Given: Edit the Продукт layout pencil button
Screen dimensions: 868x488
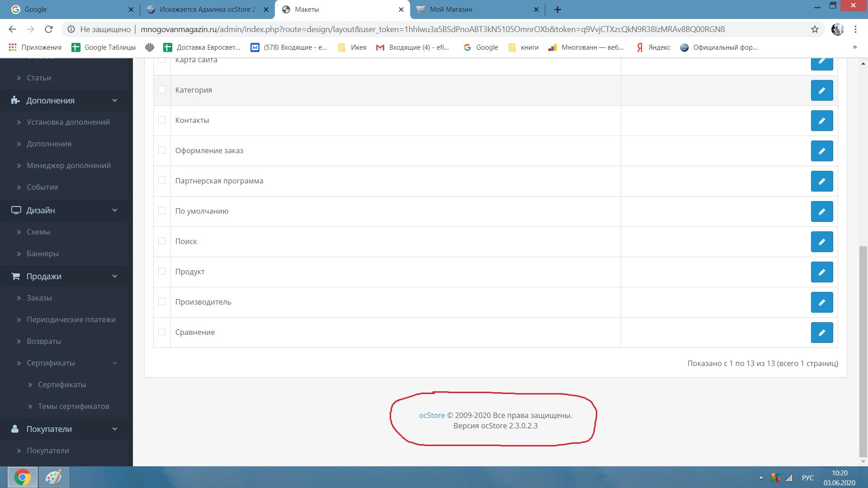Looking at the screenshot, I should [x=821, y=272].
